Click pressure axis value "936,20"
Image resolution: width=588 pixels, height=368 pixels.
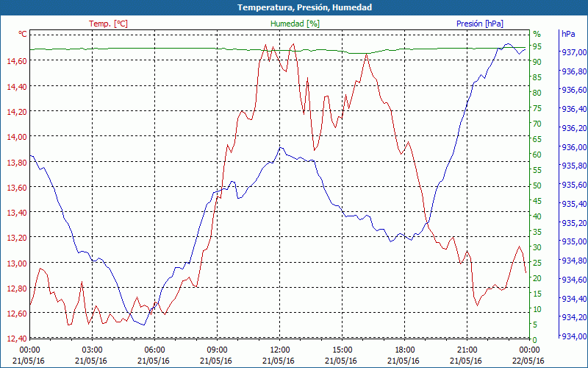573,128
